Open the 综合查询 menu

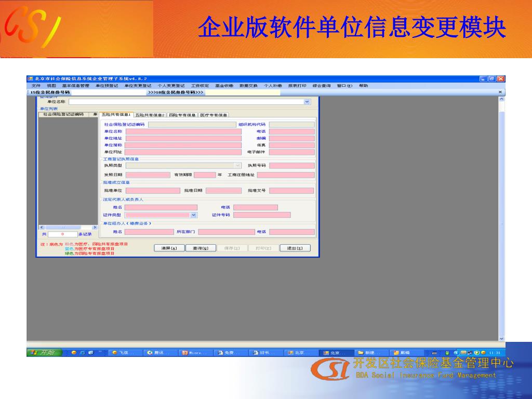click(x=321, y=86)
